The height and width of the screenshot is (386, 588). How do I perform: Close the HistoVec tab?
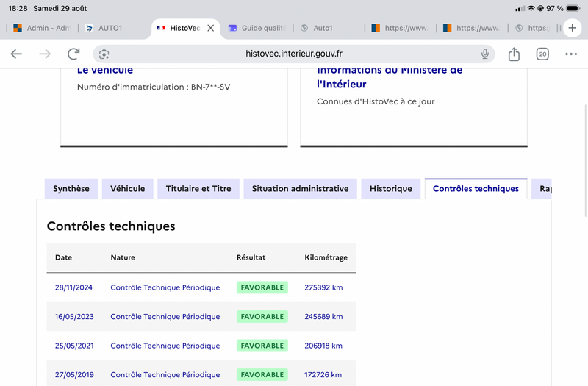pyautogui.click(x=211, y=28)
